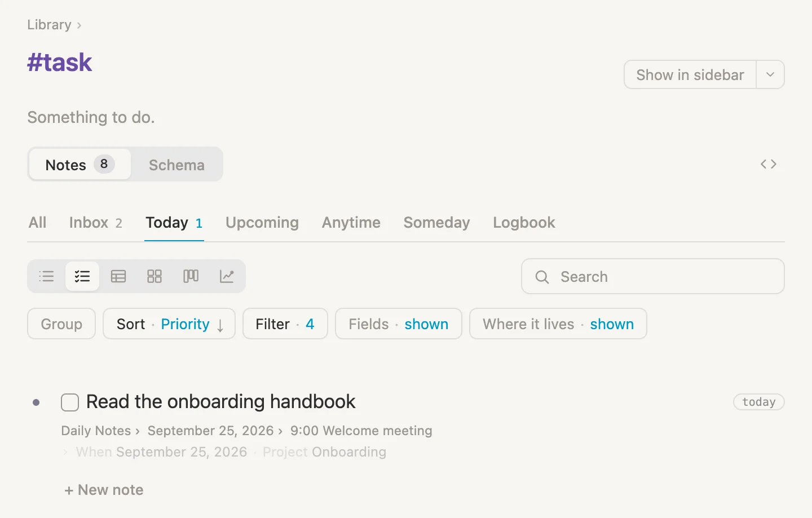Select the Notes tab
Viewport: 812px width, 518px height.
(x=80, y=165)
